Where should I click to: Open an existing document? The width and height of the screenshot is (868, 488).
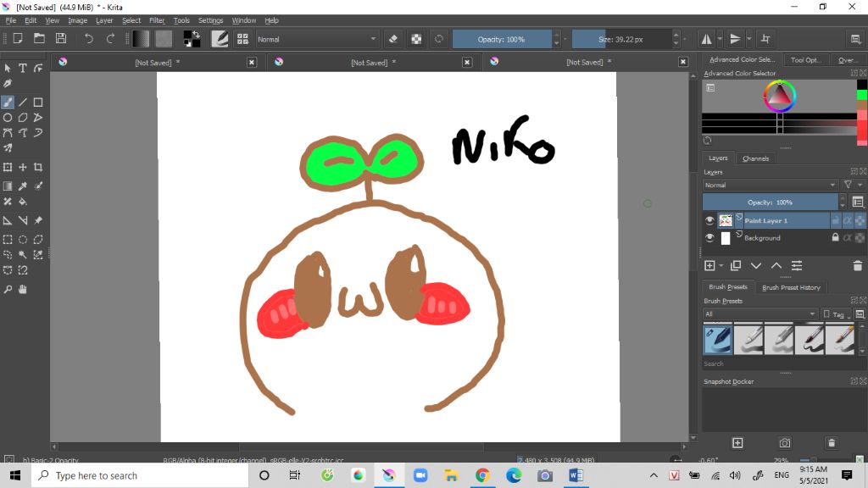click(39, 39)
